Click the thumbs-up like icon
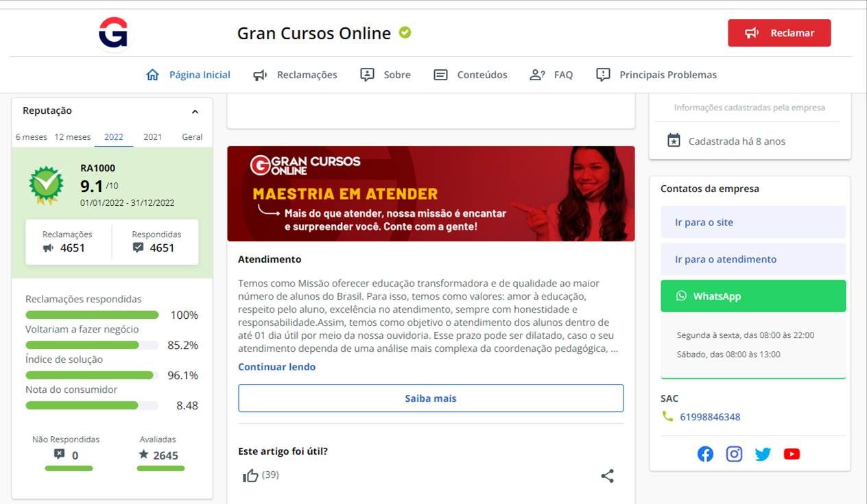The height and width of the screenshot is (504, 867). pos(250,475)
